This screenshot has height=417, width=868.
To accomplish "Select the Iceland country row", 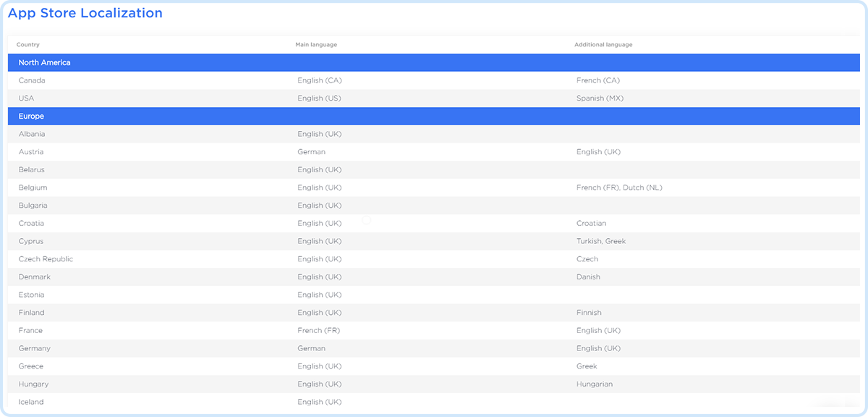I will coord(31,403).
